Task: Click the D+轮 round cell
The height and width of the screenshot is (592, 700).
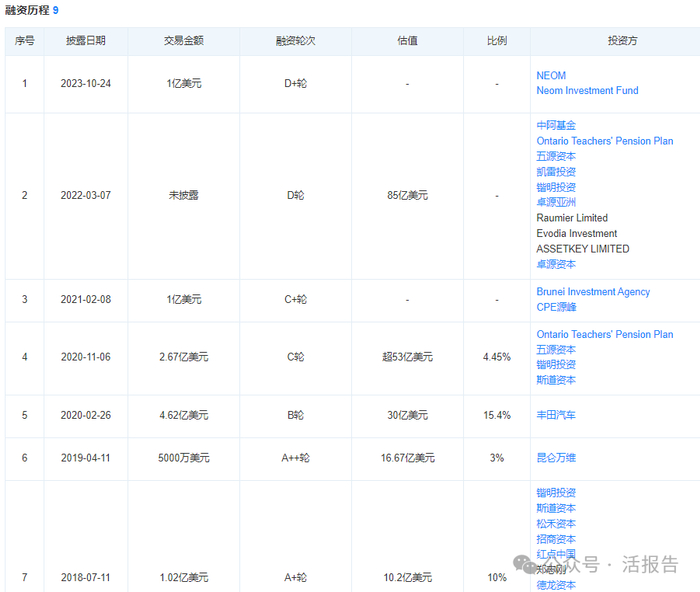Action: click(x=296, y=84)
